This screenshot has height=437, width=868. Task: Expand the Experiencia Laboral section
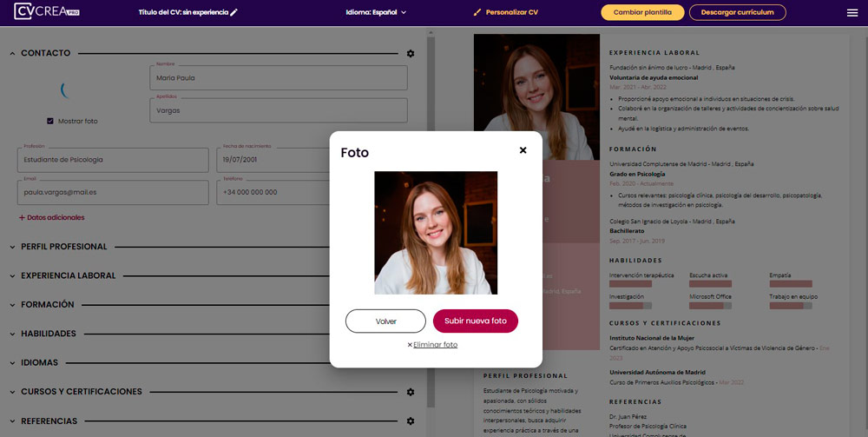pyautogui.click(x=12, y=275)
